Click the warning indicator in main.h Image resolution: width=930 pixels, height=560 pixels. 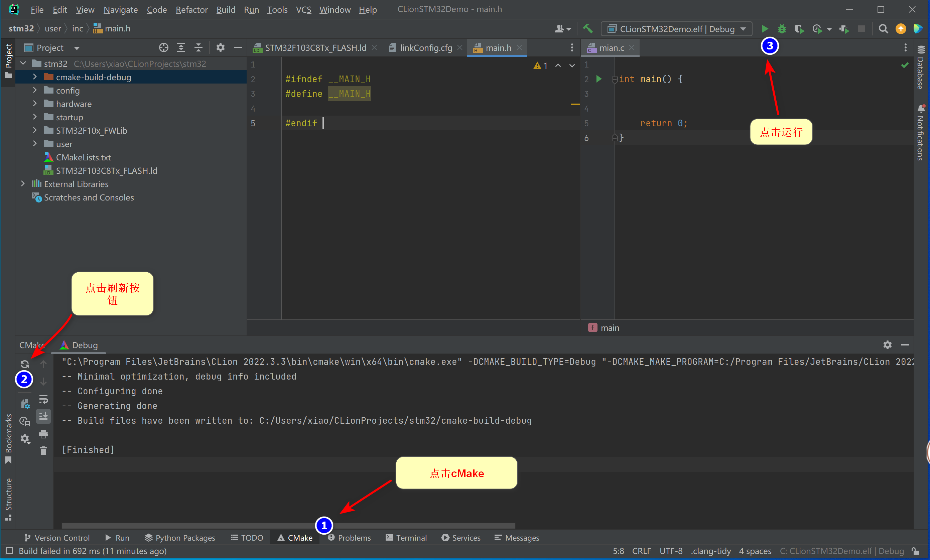tap(541, 66)
